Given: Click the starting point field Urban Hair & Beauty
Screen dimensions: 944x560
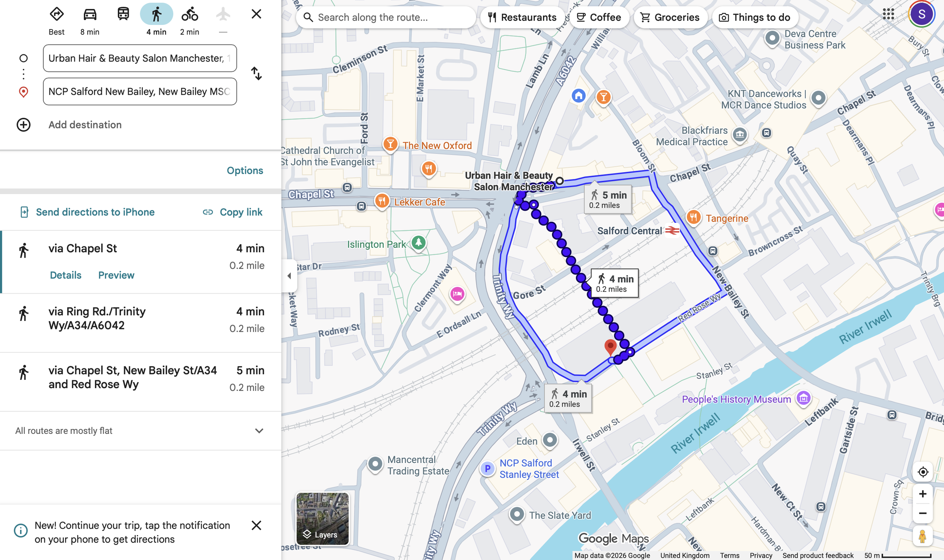Looking at the screenshot, I should [140, 58].
